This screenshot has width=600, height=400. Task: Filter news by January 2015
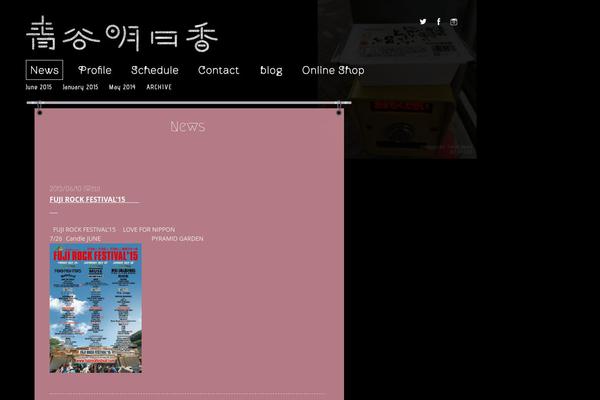tap(80, 87)
